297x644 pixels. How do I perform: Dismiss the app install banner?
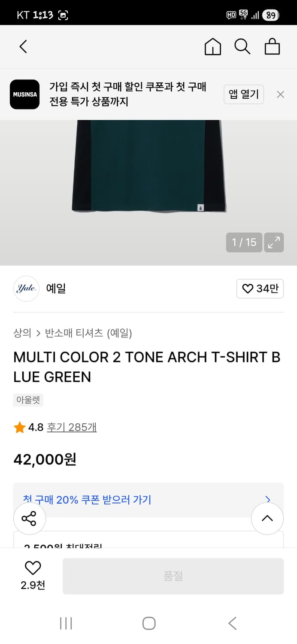(280, 94)
